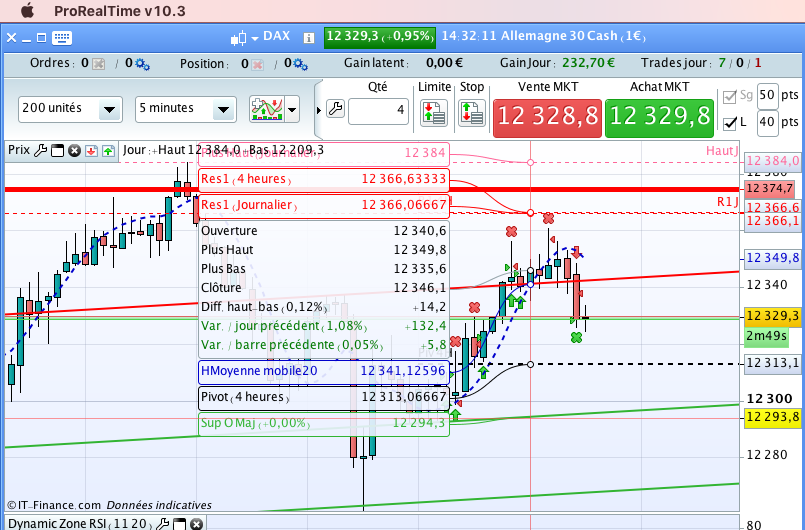This screenshot has width=805, height=530.
Task: Click the Prix panel green up arrow icon
Action: 108,151
